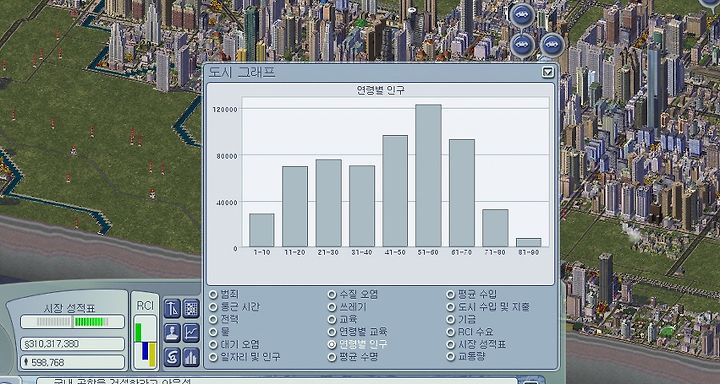This screenshot has height=384, width=720.
Task: Click the selected 연령별 인구 radio button
Action: point(332,344)
